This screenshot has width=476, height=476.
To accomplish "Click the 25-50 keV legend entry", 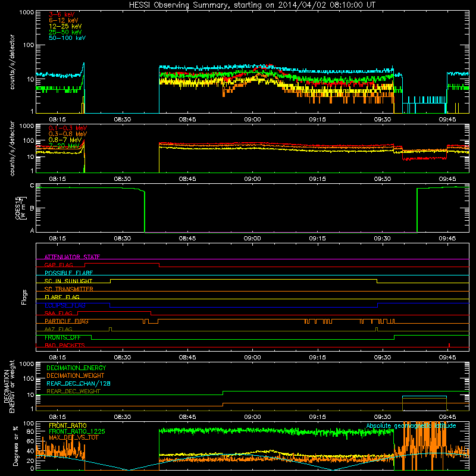I will (x=65, y=32).
